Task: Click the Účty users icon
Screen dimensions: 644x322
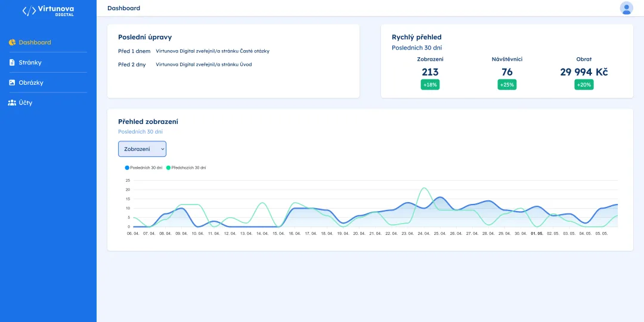Action: click(12, 103)
